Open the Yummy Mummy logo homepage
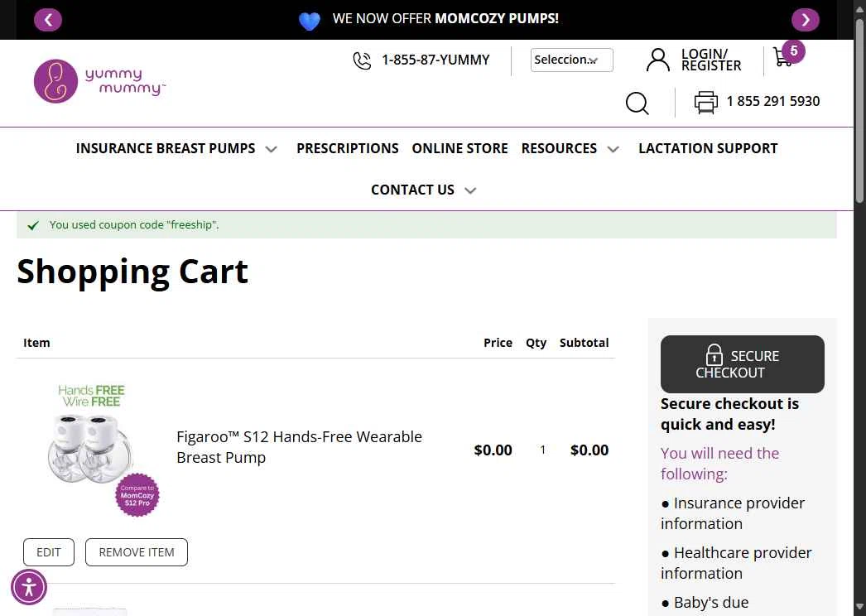 tap(99, 81)
